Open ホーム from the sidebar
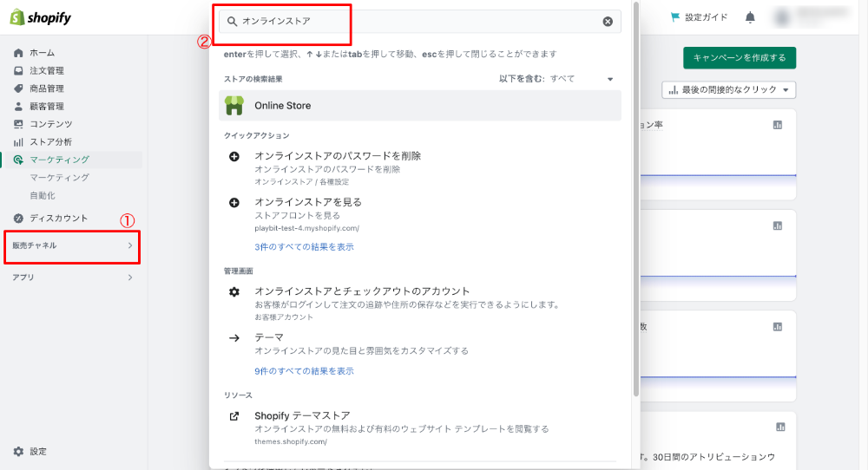Image resolution: width=868 pixels, height=470 pixels. click(42, 53)
